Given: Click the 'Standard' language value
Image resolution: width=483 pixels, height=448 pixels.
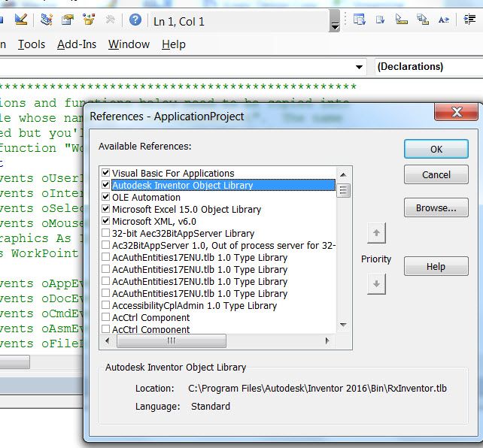Looking at the screenshot, I should pyautogui.click(x=211, y=406).
